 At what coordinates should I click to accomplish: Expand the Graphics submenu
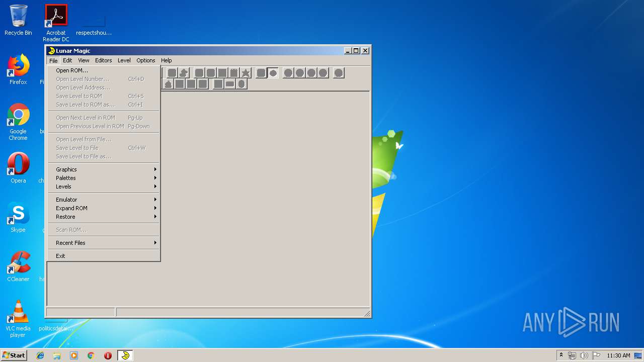pos(104,169)
